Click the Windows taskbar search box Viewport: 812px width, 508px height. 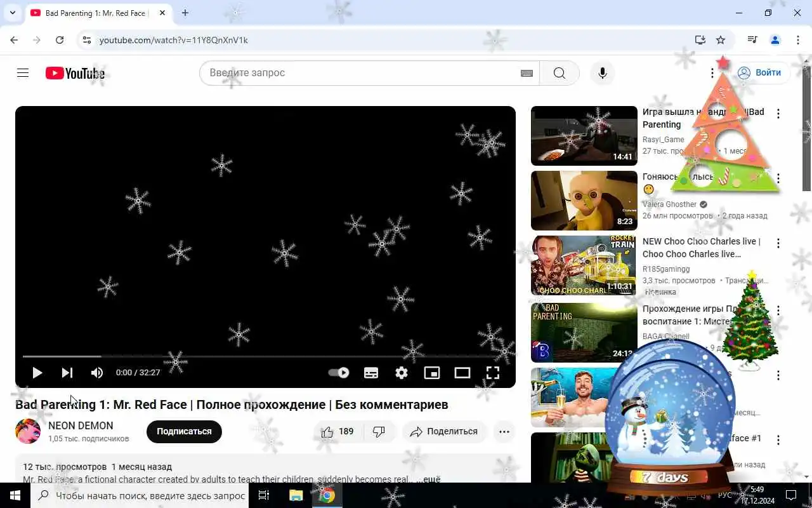click(x=140, y=495)
